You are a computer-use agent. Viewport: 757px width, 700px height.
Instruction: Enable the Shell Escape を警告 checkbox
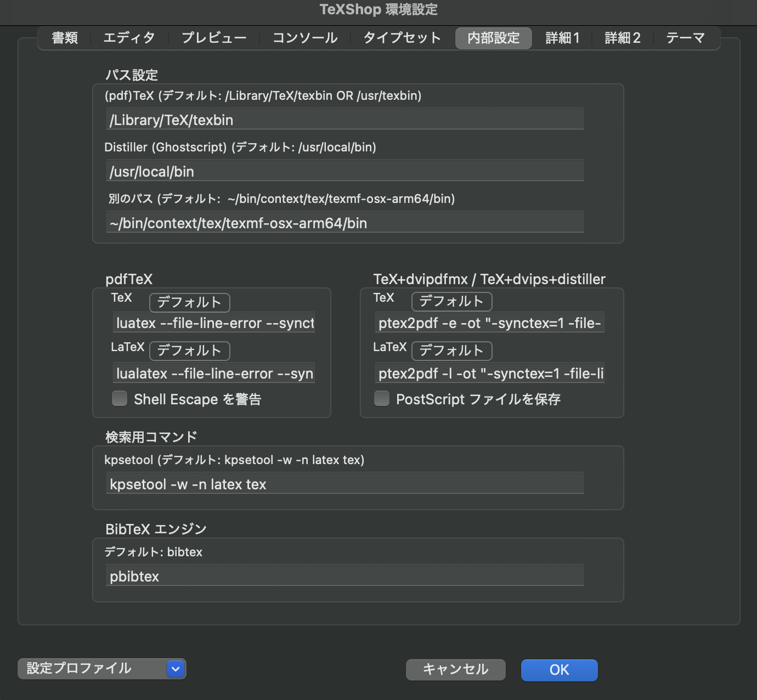coord(120,398)
